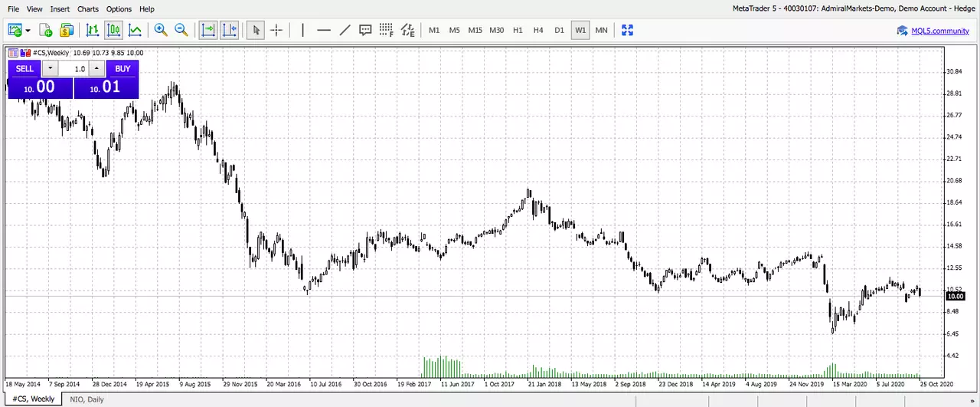Toggle chart shift from right border

point(229,30)
